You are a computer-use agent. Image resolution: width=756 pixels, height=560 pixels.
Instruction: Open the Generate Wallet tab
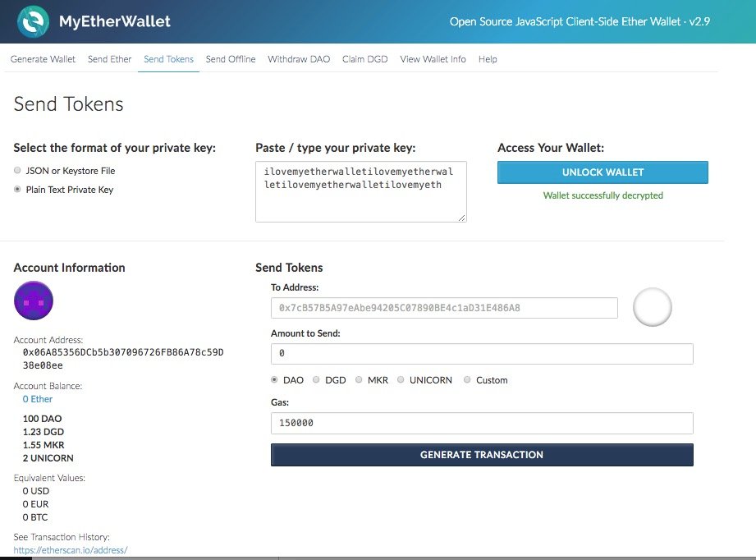(x=43, y=59)
